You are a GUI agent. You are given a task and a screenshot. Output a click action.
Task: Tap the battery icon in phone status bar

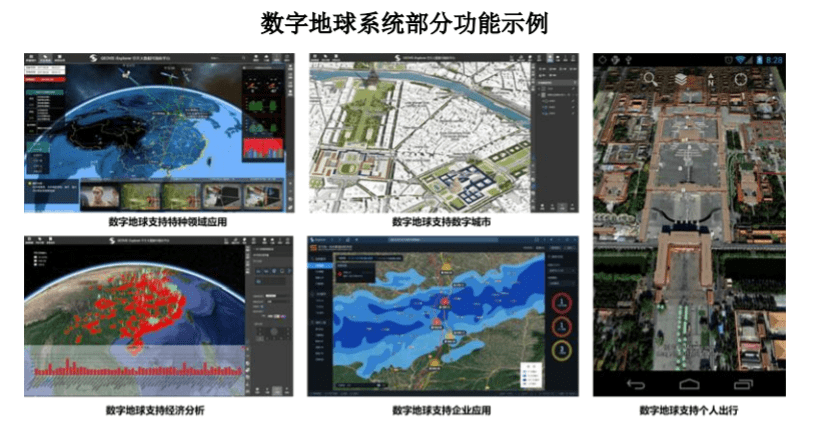tap(759, 60)
